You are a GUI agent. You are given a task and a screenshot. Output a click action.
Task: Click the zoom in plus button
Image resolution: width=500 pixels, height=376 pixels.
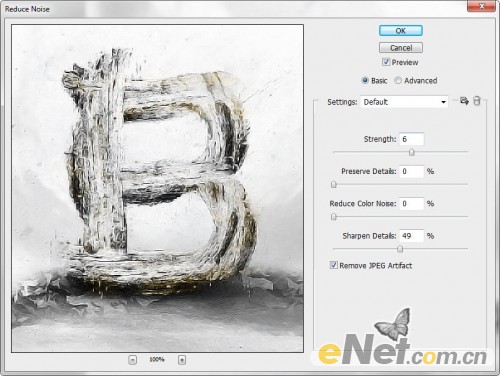point(182,360)
